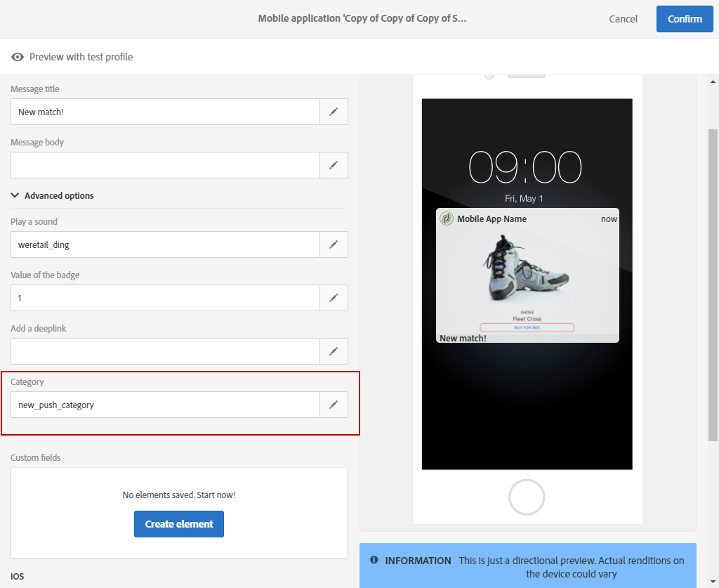This screenshot has width=719, height=588.
Task: Click the phone home button in preview
Action: pyautogui.click(x=527, y=497)
